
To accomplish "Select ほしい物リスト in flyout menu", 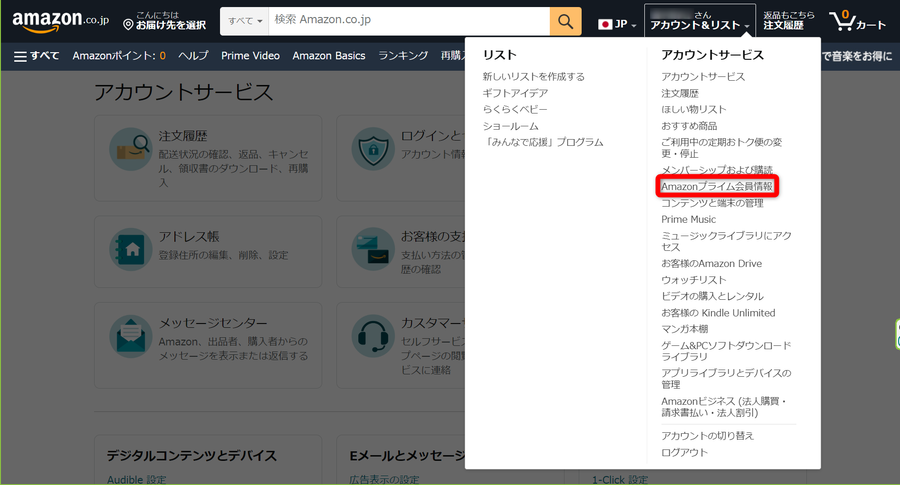I will pos(693,109).
